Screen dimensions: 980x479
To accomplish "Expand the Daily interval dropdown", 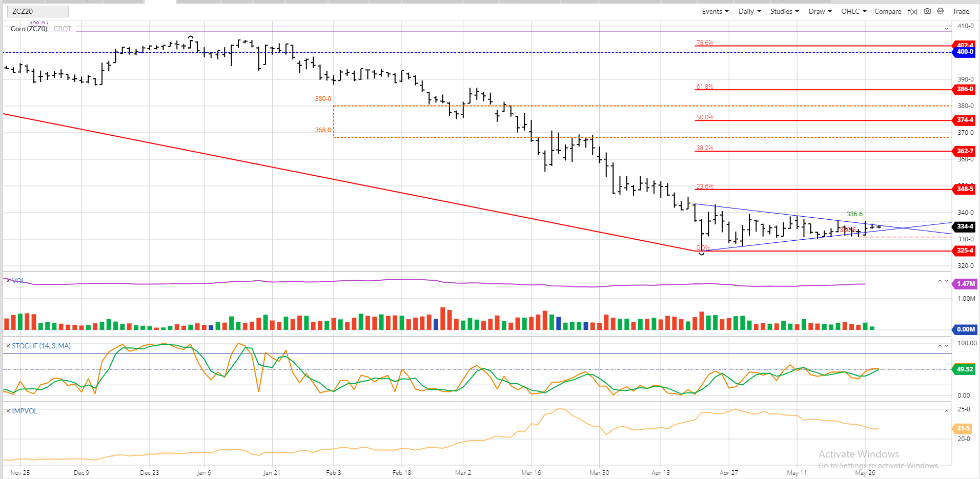I will point(749,11).
